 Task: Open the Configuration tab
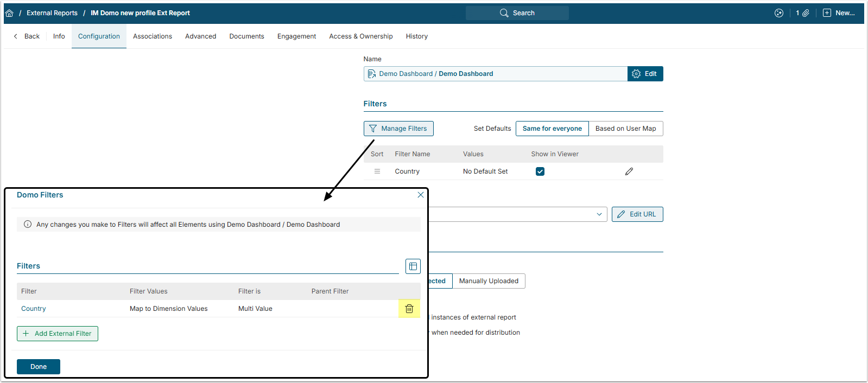click(99, 36)
